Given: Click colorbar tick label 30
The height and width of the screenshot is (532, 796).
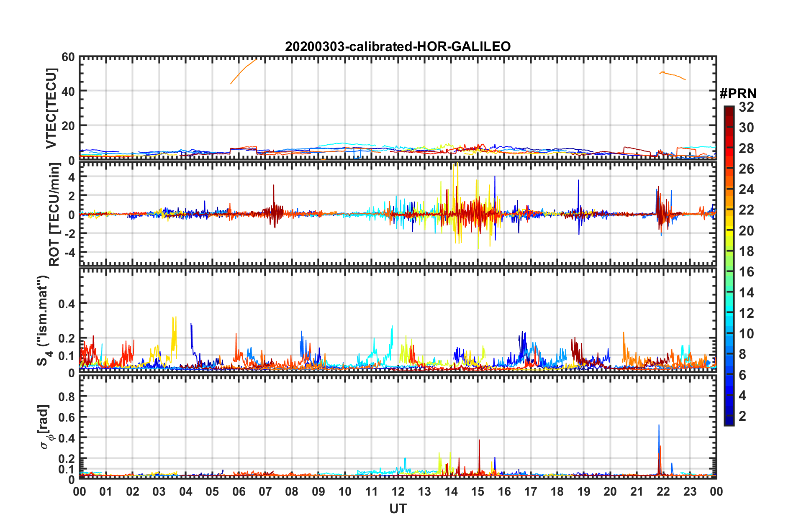Looking at the screenshot, I should point(746,128).
